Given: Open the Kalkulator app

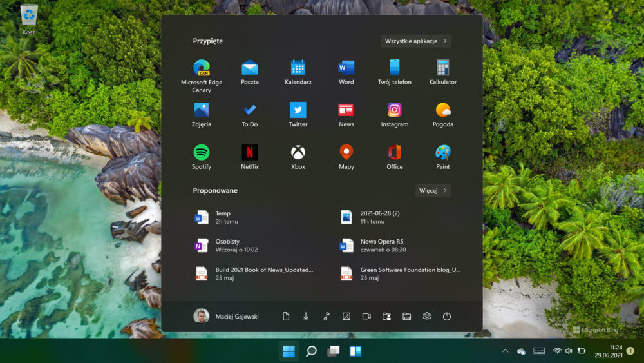Looking at the screenshot, I should [443, 72].
